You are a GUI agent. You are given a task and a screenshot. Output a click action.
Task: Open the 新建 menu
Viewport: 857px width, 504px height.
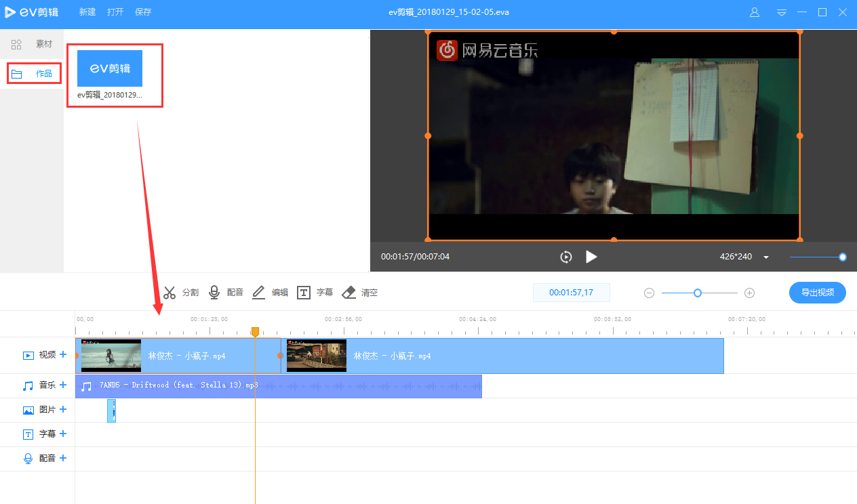coord(87,12)
